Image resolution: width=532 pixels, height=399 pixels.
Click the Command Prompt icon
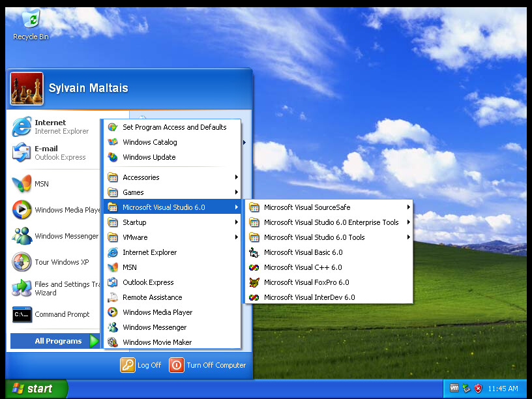[x=22, y=314]
